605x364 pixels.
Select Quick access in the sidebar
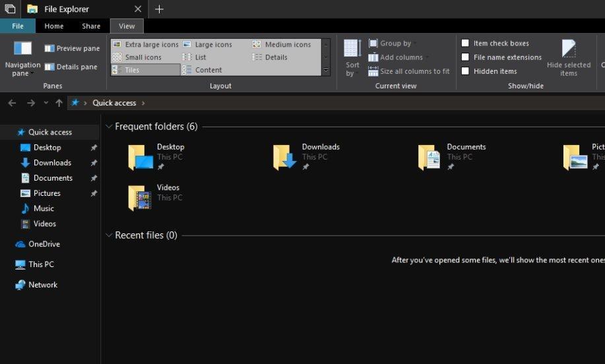click(49, 133)
